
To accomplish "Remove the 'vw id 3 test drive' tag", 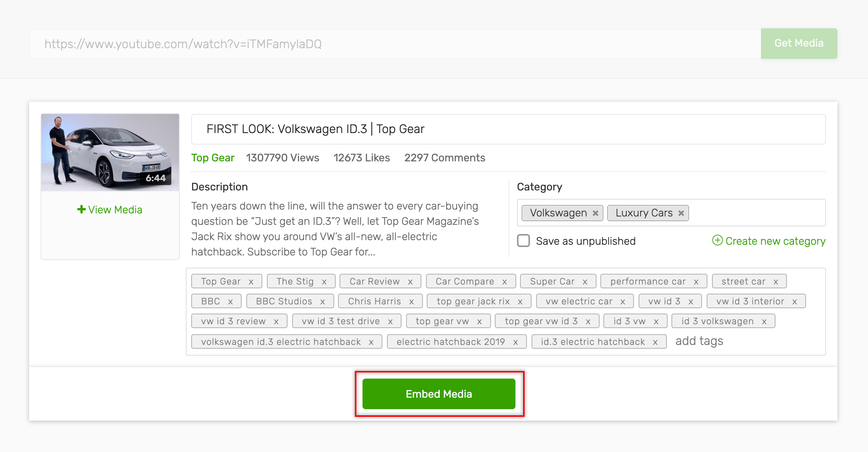I will (x=390, y=322).
